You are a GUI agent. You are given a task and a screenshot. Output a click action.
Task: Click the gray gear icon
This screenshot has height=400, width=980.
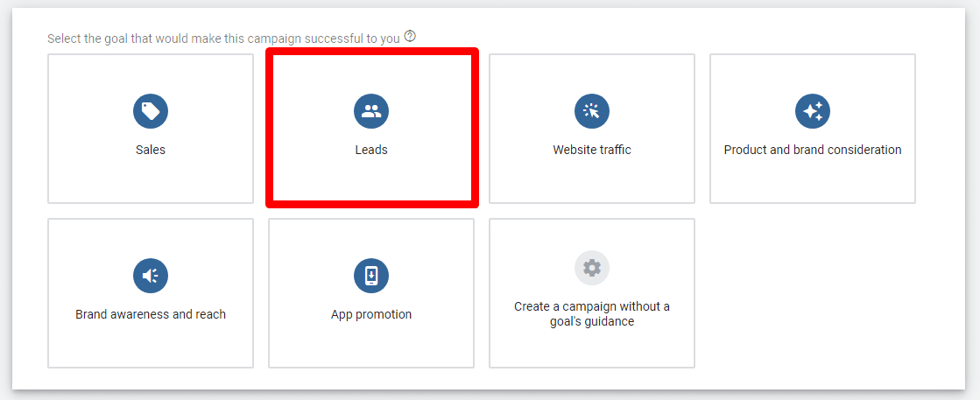coord(592,268)
